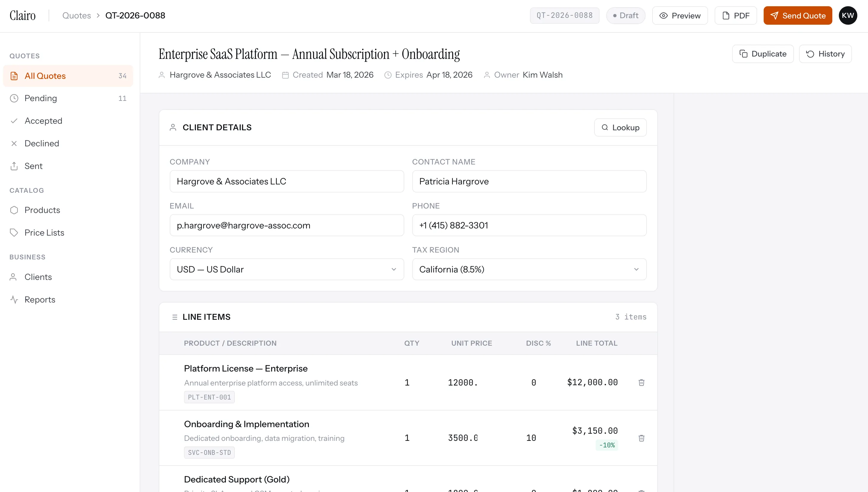Open All Quotes in the sidebar
868x492 pixels.
pos(68,76)
